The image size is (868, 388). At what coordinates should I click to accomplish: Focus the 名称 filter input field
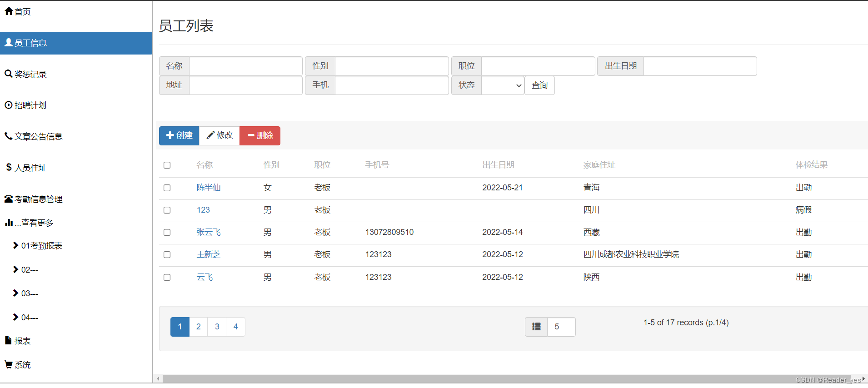coord(246,66)
